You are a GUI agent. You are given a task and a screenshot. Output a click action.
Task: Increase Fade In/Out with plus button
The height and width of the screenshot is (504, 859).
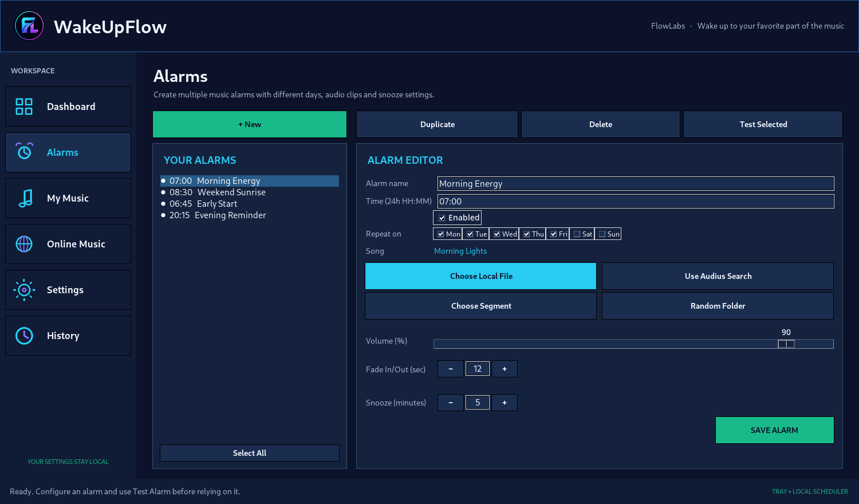(505, 369)
